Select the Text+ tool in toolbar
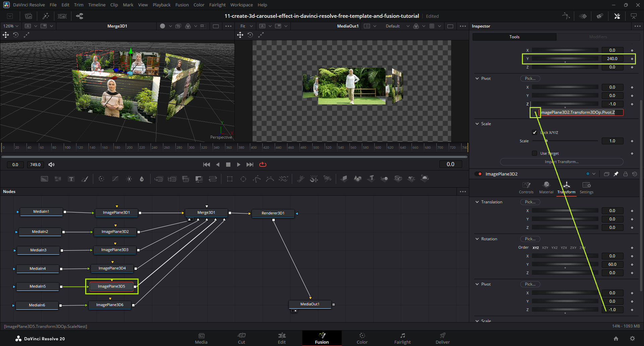 71,179
